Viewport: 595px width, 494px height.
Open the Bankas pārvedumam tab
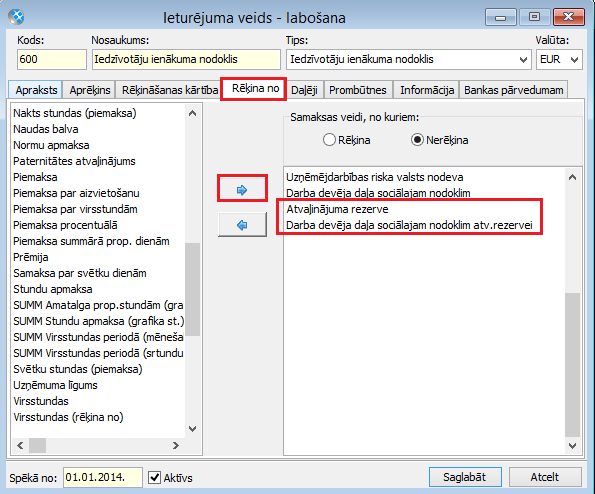point(513,90)
